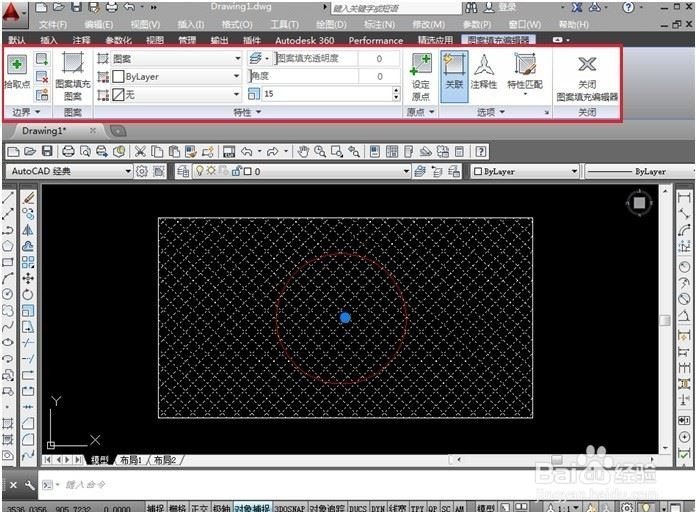This screenshot has width=696, height=512.
Task: Open the 修改(M) menu
Action: (428, 24)
